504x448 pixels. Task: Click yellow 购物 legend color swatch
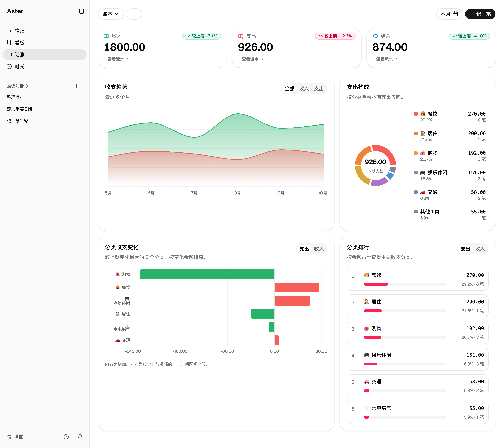pos(416,153)
